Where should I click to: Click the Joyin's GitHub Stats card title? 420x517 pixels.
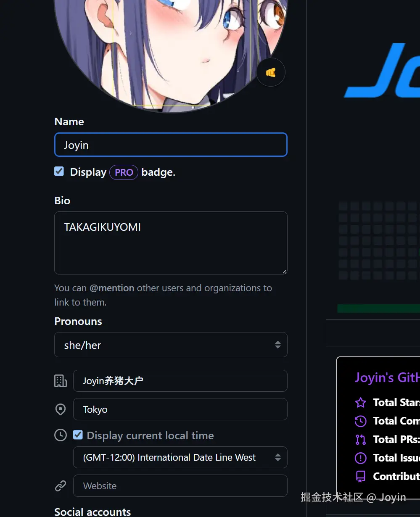click(386, 377)
